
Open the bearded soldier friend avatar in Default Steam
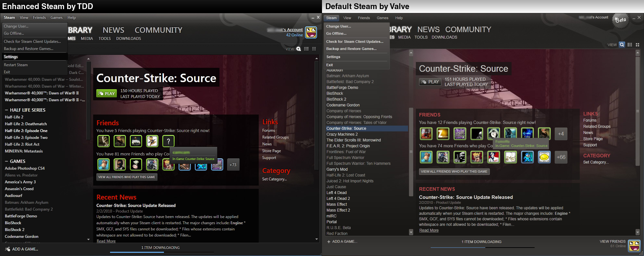pyautogui.click(x=544, y=134)
